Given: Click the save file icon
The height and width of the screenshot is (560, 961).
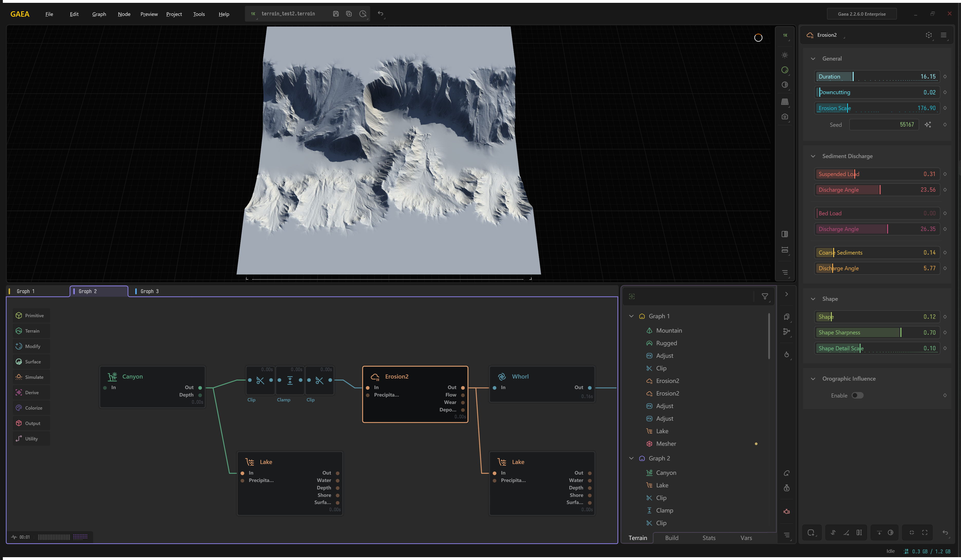Looking at the screenshot, I should pyautogui.click(x=336, y=14).
